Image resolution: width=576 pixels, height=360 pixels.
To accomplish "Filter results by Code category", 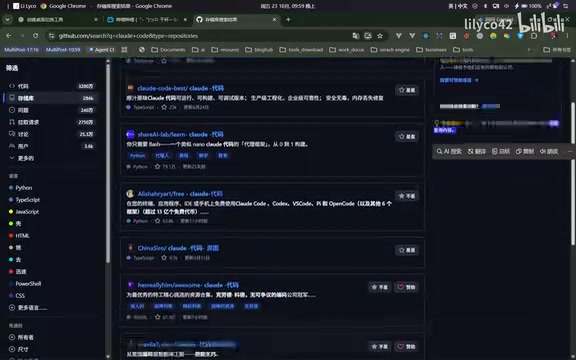I will coord(51,86).
